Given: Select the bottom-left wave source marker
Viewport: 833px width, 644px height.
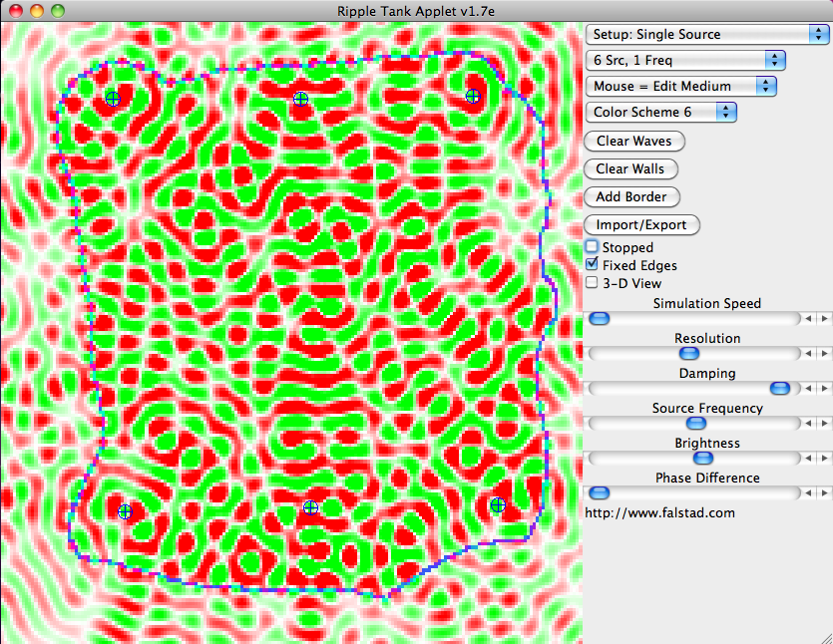Looking at the screenshot, I should point(125,511).
